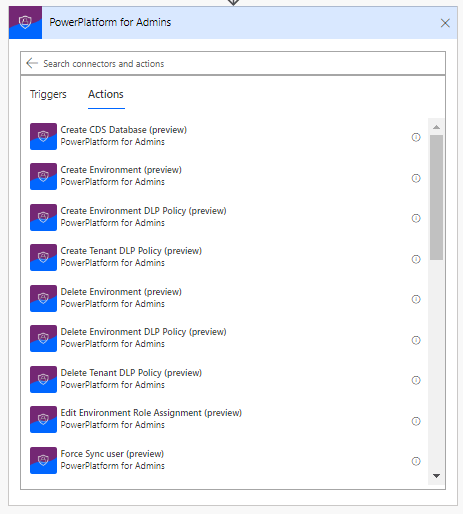463x514 pixels.
Task: Choose the Create Environment (preview) action
Action: (121, 170)
